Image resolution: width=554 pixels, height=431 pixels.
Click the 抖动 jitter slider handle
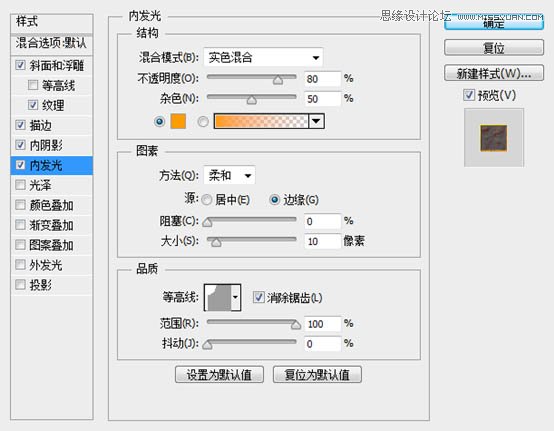click(x=207, y=344)
